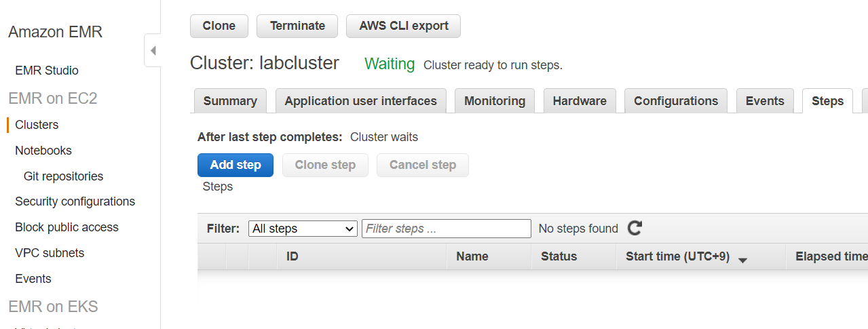Refresh the steps list
The height and width of the screenshot is (329, 868).
[x=635, y=229]
